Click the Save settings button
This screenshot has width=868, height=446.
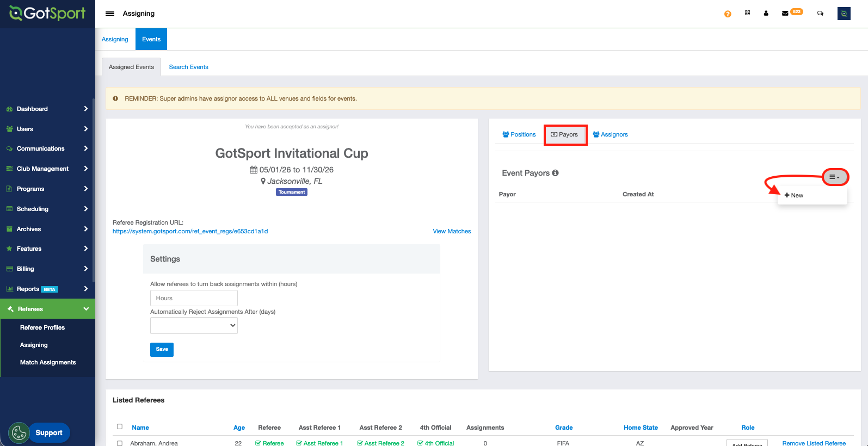(x=162, y=349)
